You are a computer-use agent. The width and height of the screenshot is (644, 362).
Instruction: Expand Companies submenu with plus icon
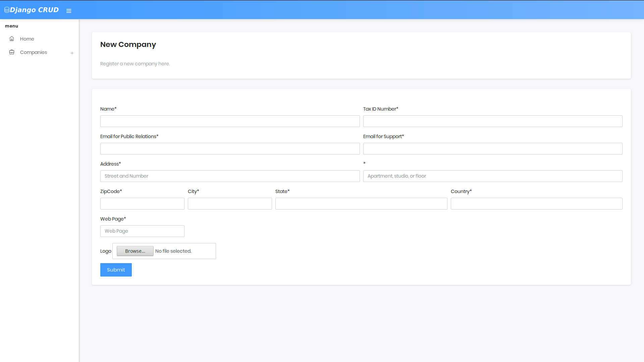click(72, 53)
